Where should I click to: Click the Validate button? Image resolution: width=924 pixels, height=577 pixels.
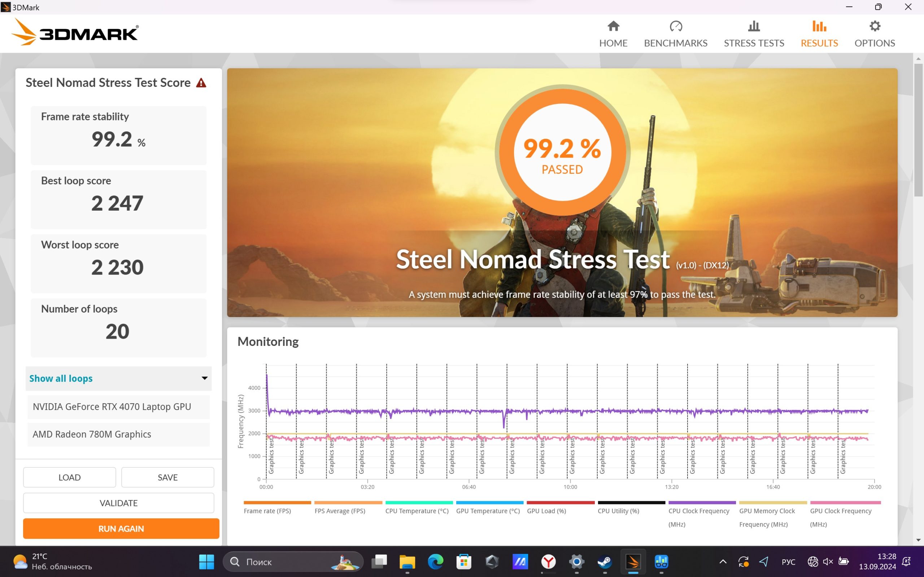point(118,503)
